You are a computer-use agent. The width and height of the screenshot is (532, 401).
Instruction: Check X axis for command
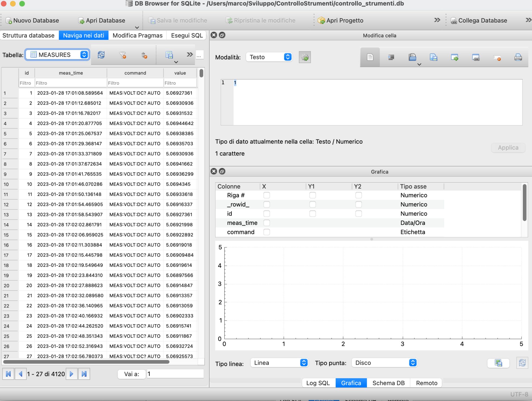click(x=267, y=232)
